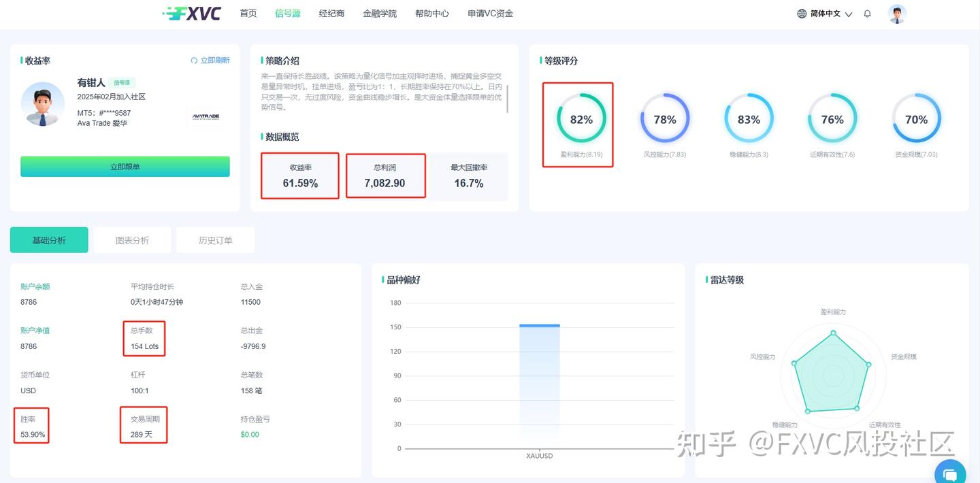Open the chat support bubble

click(951, 473)
